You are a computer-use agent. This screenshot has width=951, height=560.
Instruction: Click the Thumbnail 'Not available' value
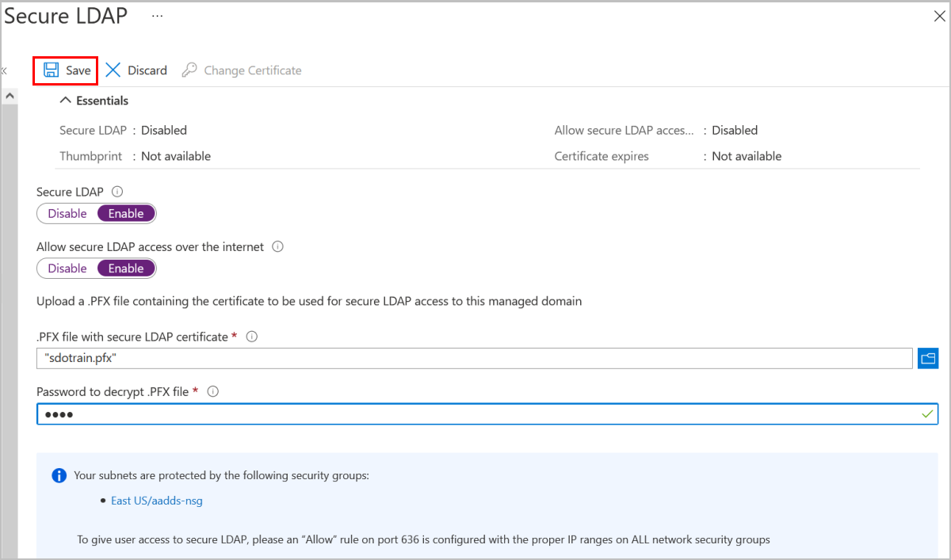point(176,156)
